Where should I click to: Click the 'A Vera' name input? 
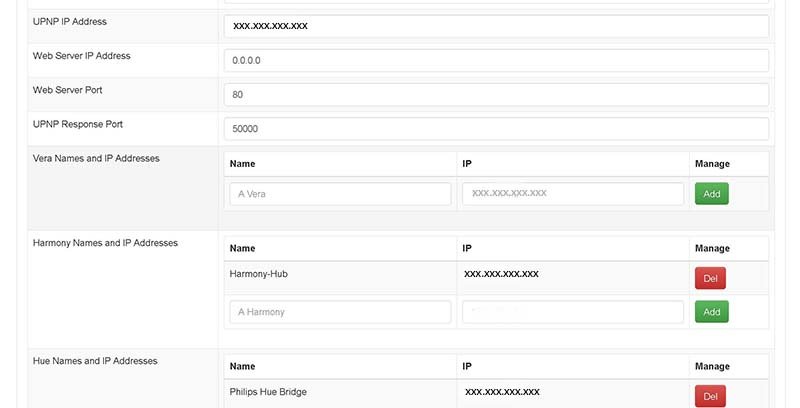tap(340, 194)
